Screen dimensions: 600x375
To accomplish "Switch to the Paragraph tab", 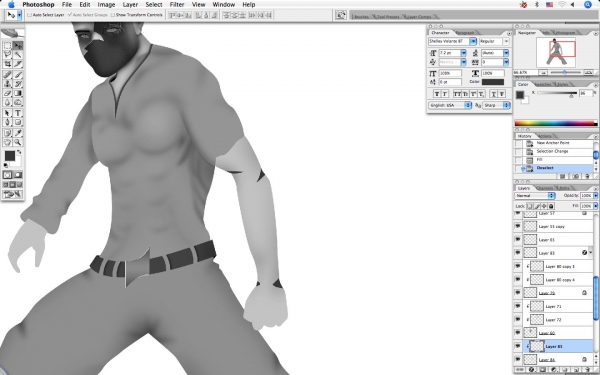I will tap(465, 33).
